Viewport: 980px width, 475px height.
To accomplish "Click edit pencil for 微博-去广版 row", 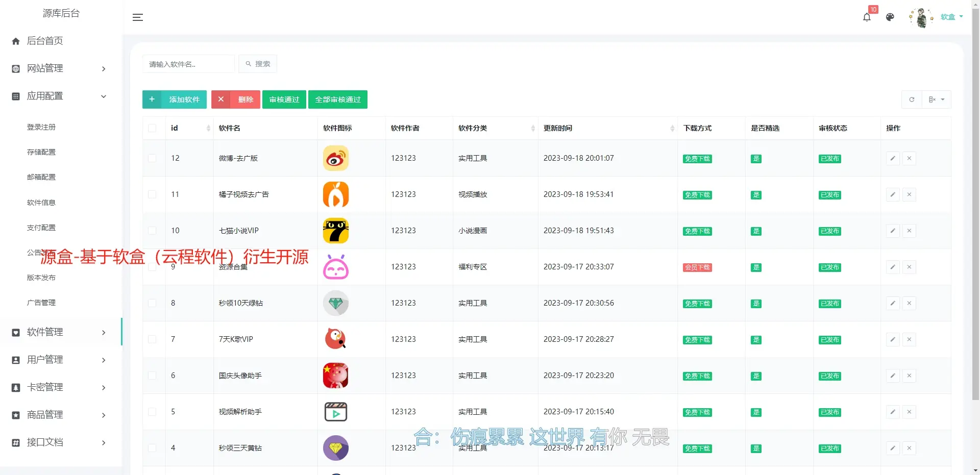I will point(893,158).
